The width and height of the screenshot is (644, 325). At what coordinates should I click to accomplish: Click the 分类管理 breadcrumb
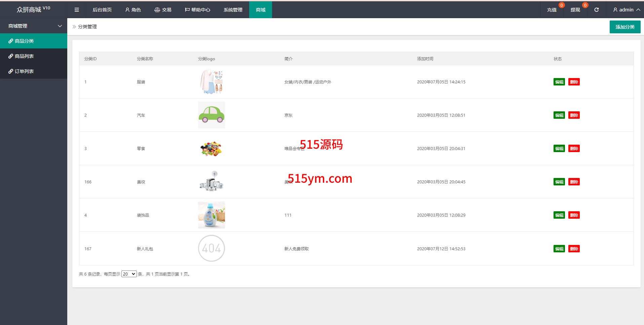87,27
